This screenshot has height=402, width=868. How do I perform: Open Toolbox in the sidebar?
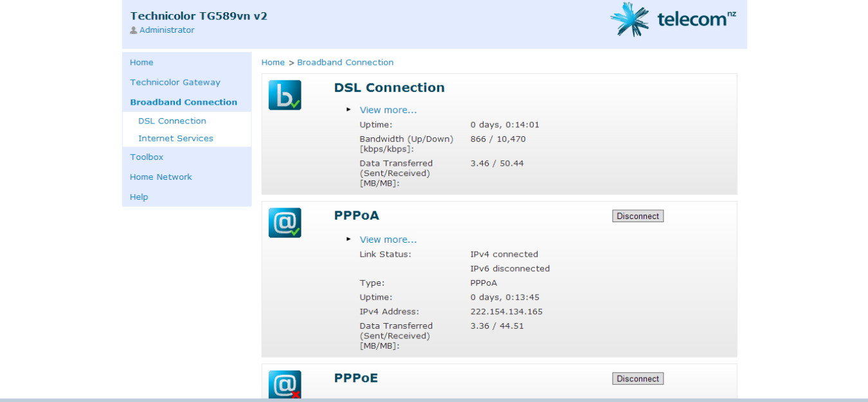pos(147,157)
